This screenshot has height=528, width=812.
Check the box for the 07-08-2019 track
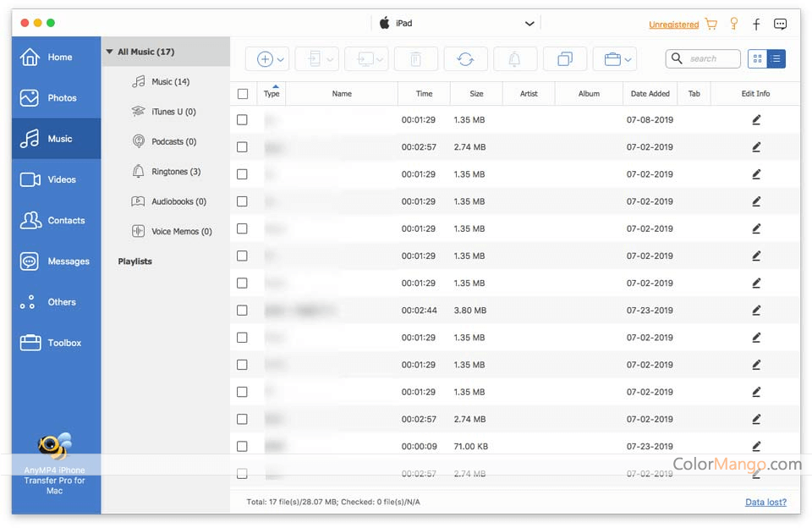point(243,120)
